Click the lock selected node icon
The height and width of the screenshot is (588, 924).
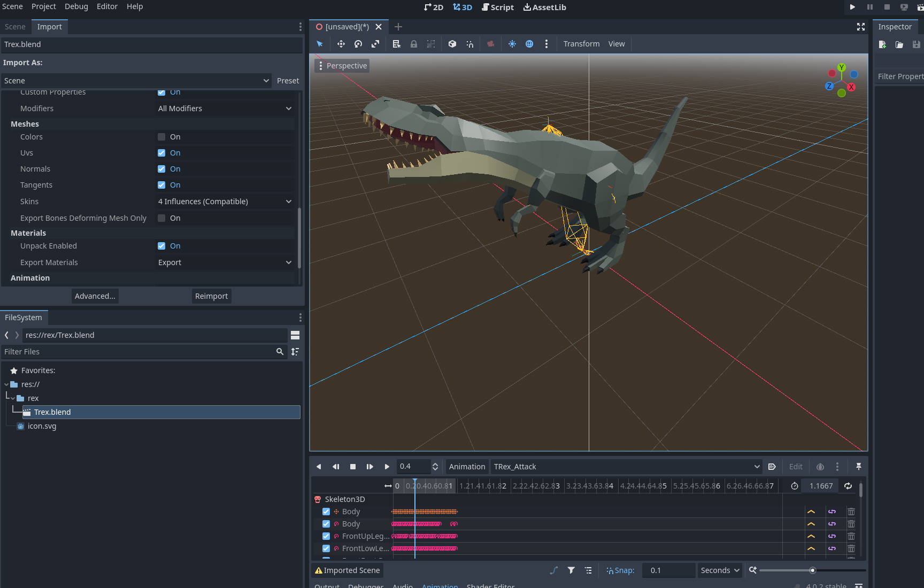click(413, 44)
